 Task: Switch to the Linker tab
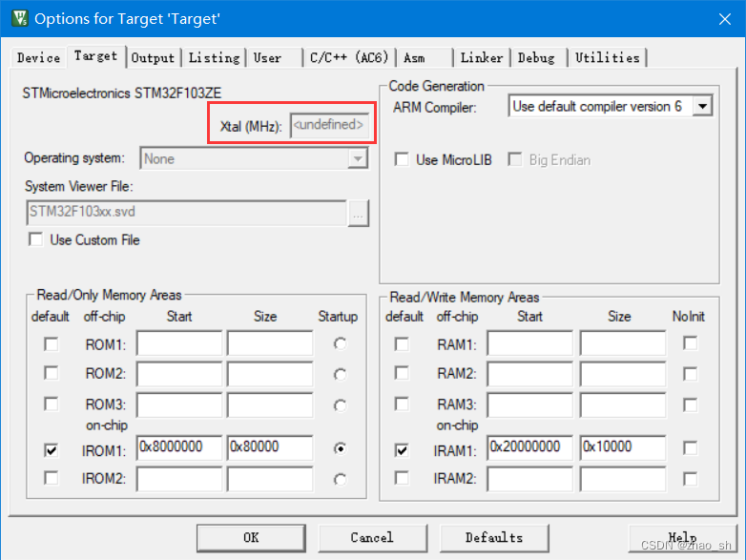point(482,58)
